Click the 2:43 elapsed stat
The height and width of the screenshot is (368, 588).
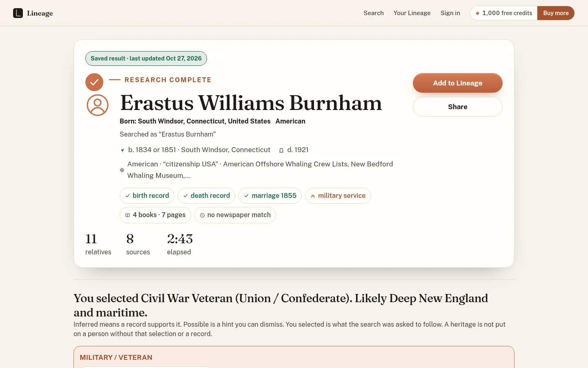[180, 244]
